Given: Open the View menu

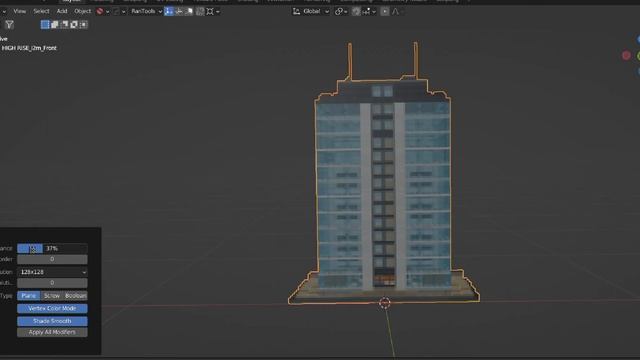Looking at the screenshot, I should coord(19,11).
